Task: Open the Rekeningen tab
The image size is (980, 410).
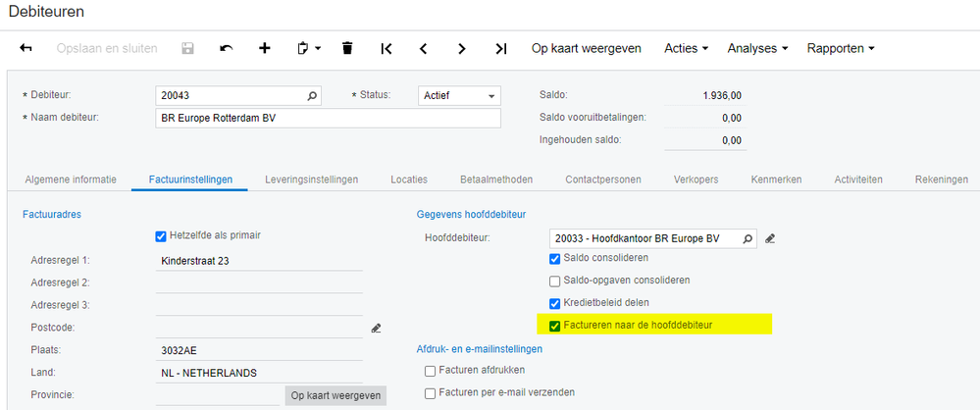Action: pyautogui.click(x=941, y=179)
